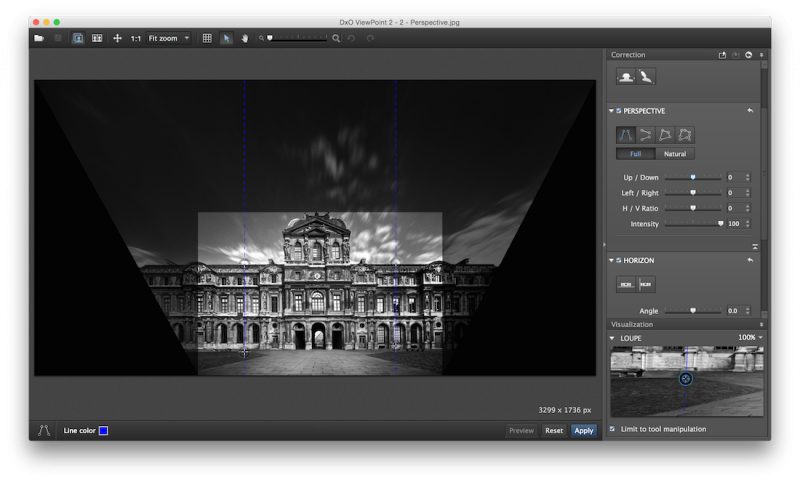Viewport: 800px width, 482px height.
Task: Disable the Perspective correction checkbox
Action: [619, 111]
